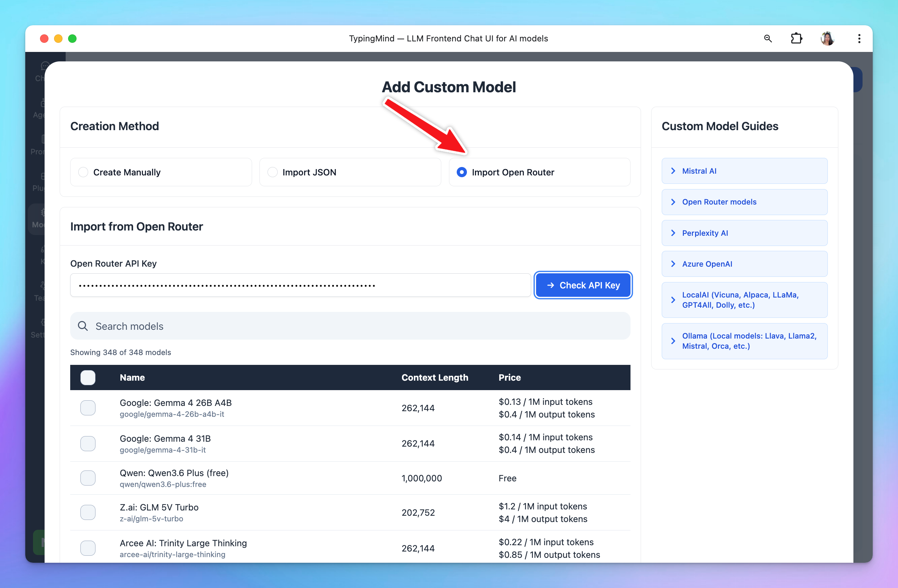The image size is (898, 588).
Task: Check the Google: Gemma 4 26B A4B checkbox
Action: (x=87, y=408)
